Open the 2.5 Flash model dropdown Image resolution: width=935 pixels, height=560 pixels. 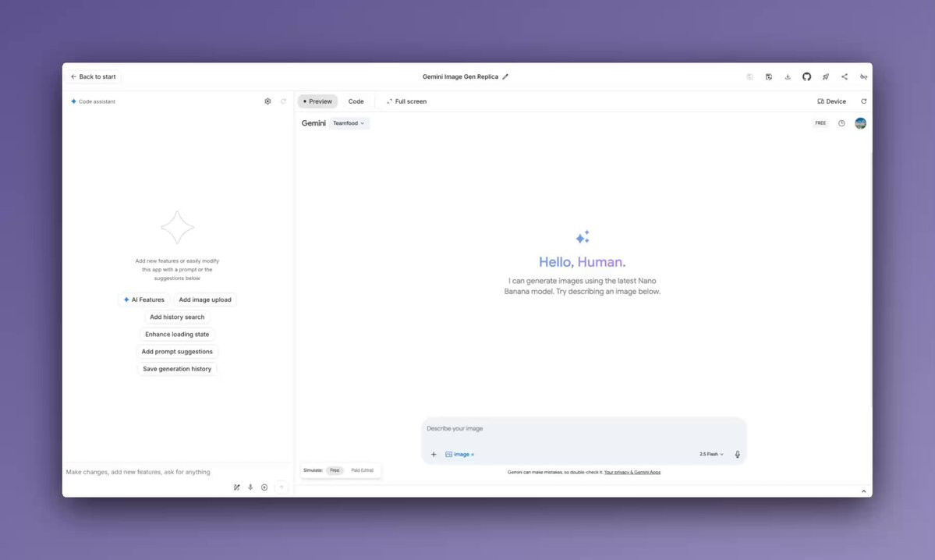[x=711, y=455]
